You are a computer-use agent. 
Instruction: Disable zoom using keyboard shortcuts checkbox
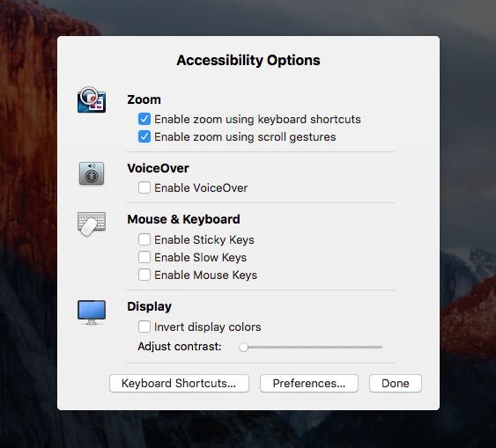pos(144,119)
